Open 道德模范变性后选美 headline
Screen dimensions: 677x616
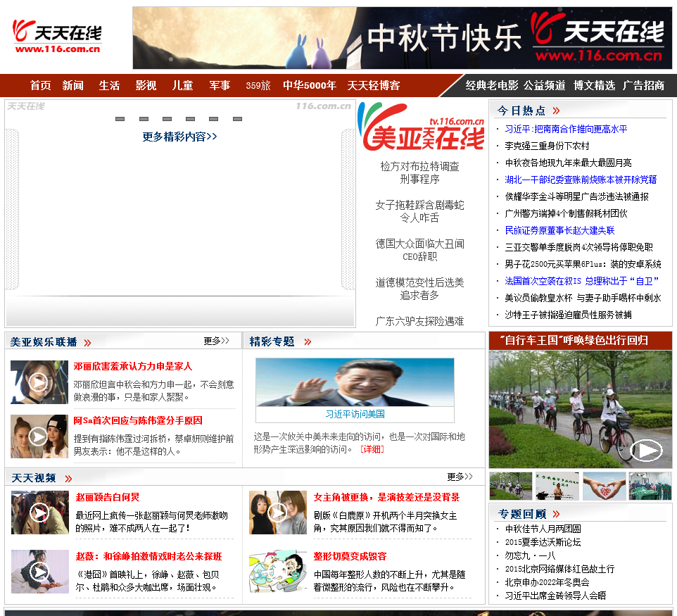(x=419, y=289)
